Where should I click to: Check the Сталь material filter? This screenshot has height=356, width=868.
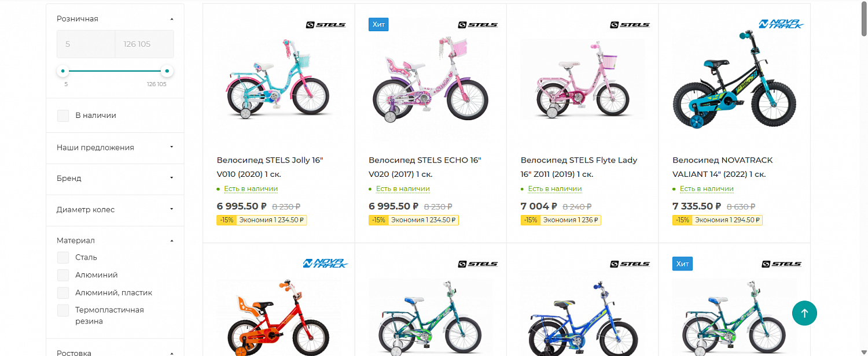coord(63,258)
